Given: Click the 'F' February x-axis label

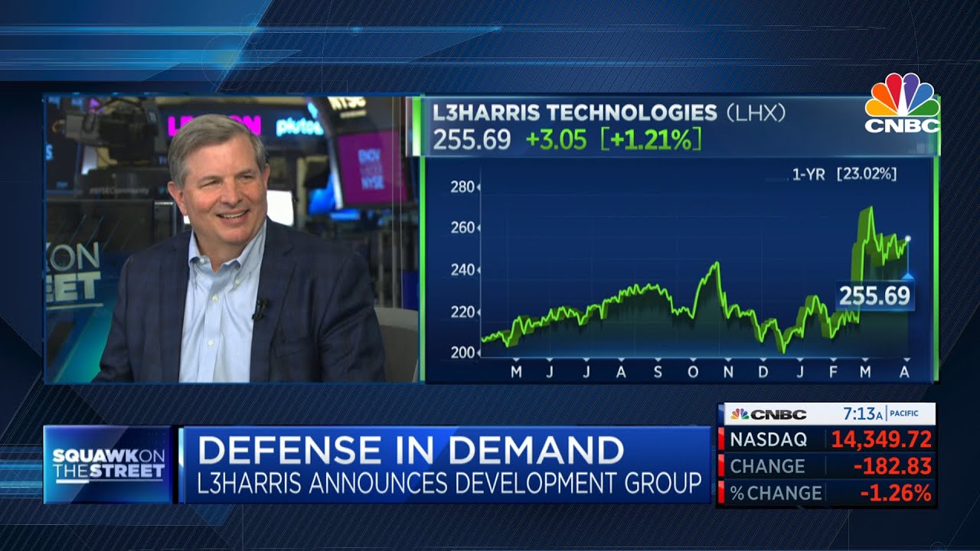Looking at the screenshot, I should (831, 372).
